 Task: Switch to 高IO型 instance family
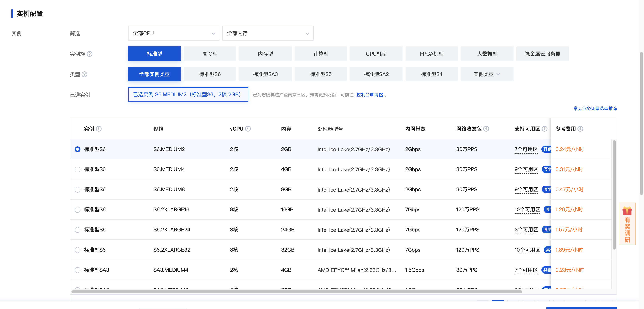[210, 54]
